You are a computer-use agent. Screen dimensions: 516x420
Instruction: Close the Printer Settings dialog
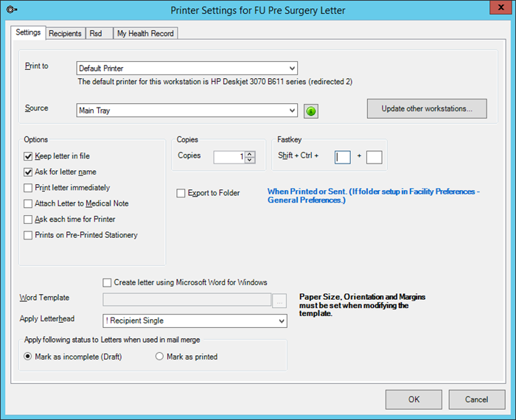501,7
